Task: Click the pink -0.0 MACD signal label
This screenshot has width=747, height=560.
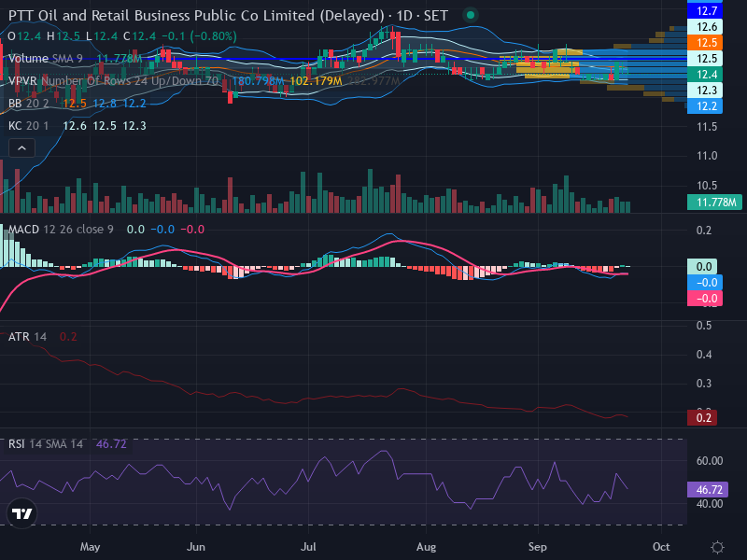Action: pyautogui.click(x=705, y=299)
